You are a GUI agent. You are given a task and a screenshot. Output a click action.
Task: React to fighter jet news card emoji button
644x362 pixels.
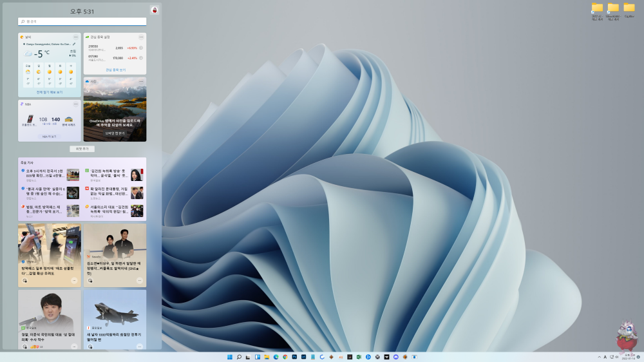pyautogui.click(x=90, y=347)
